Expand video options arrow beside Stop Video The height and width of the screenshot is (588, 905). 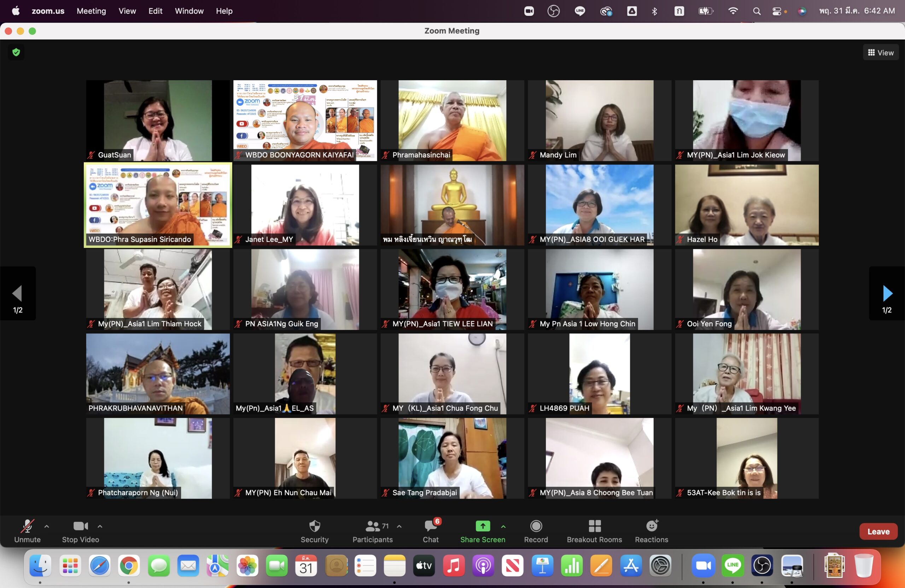pos(100,526)
